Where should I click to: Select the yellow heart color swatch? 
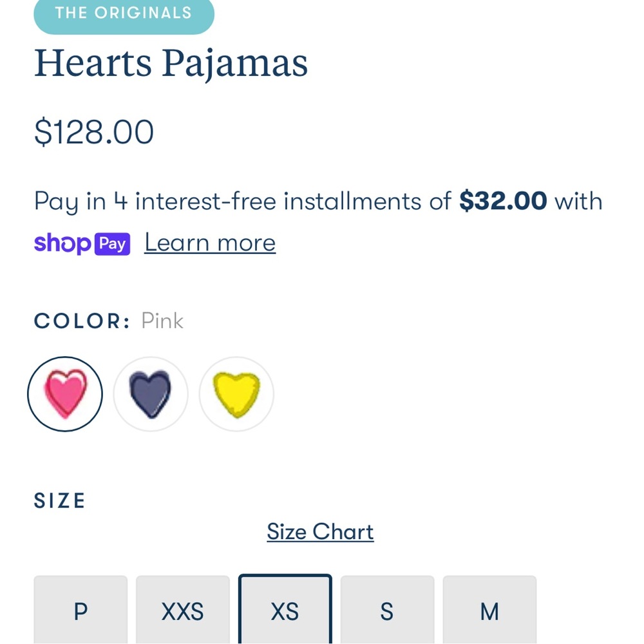236,393
